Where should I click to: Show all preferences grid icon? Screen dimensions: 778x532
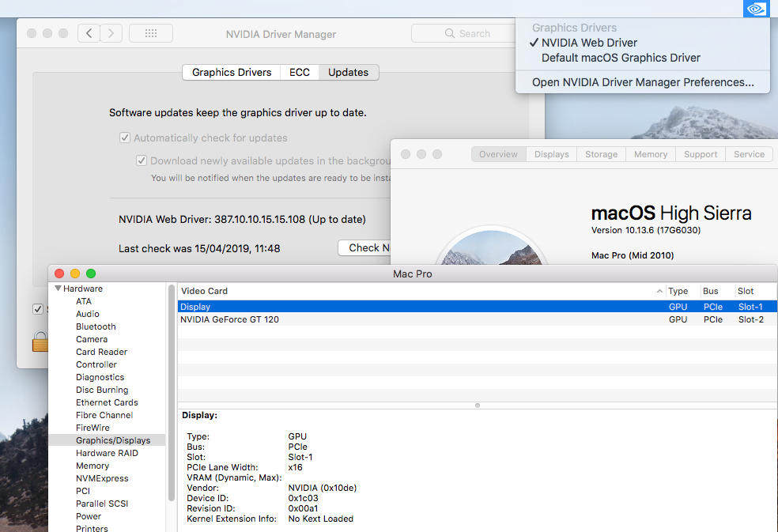click(x=151, y=33)
